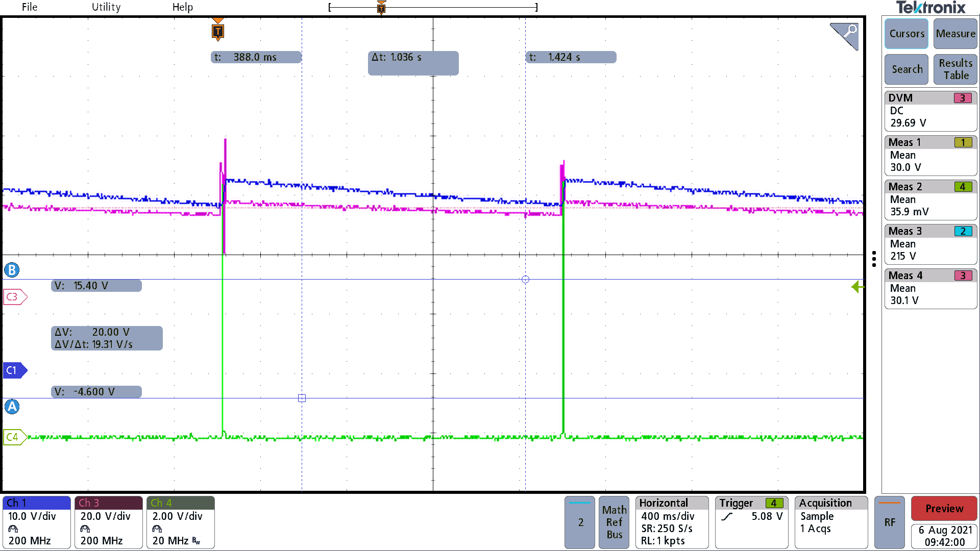This screenshot has width=980, height=551.
Task: Click the C1 channel ground marker
Action: [x=14, y=370]
